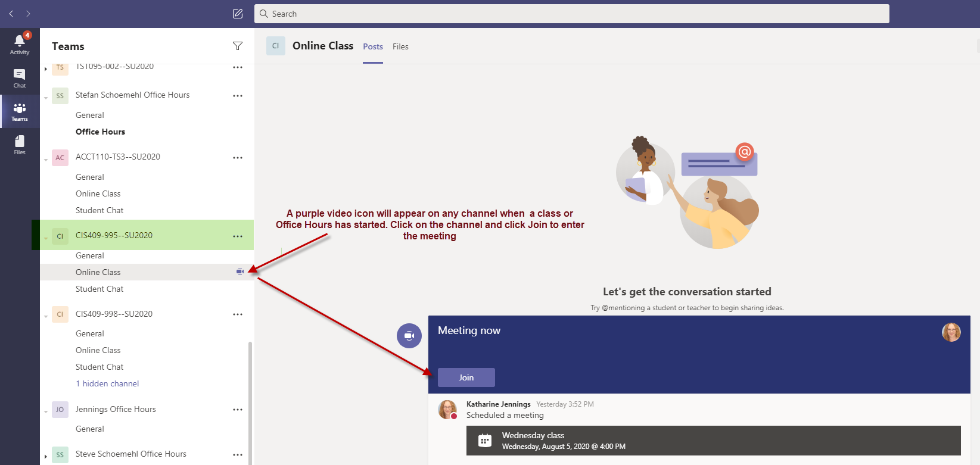Click the Search box at top
The height and width of the screenshot is (465, 980).
[572, 14]
